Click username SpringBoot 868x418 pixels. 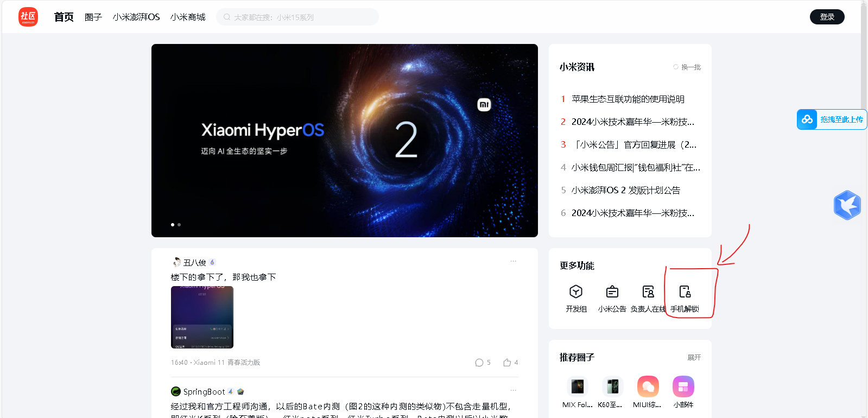(204, 392)
